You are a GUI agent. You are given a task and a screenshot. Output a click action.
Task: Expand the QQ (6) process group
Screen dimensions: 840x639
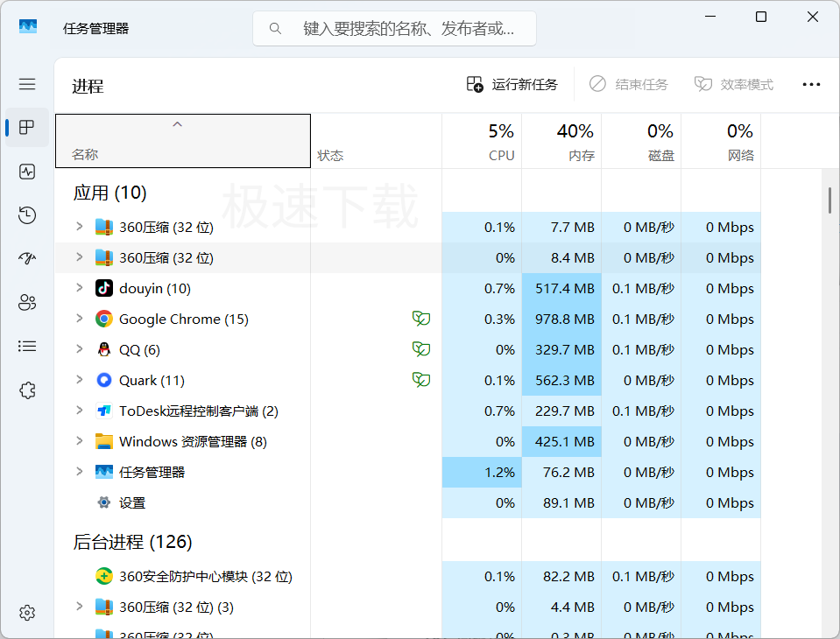[80, 349]
